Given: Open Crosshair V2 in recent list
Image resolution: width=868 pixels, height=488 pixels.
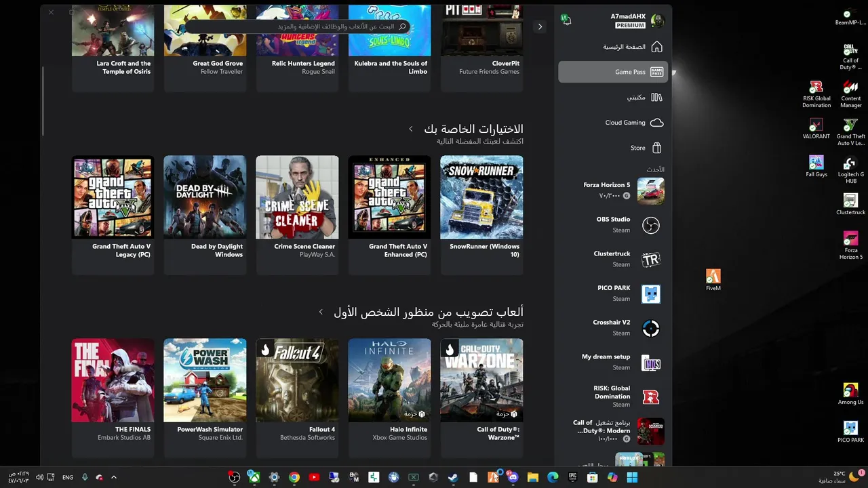Looking at the screenshot, I should point(613,328).
